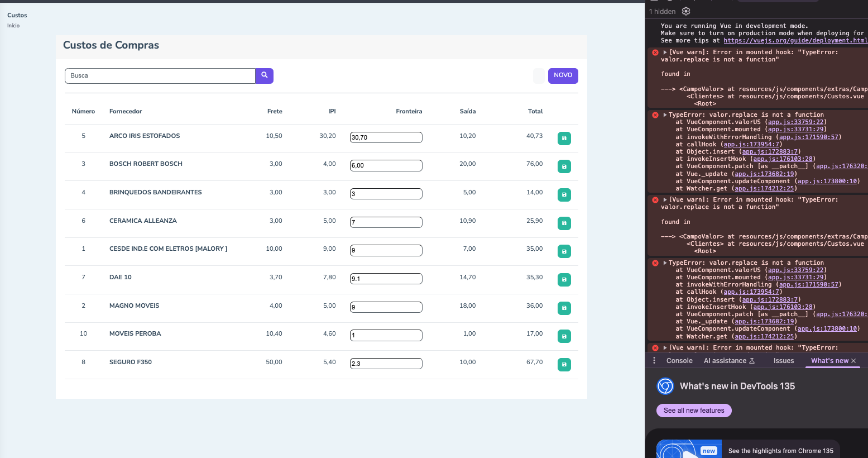This screenshot has width=868, height=458.
Task: Click Fronteira field for MAGNO MOVEIS
Action: (386, 307)
